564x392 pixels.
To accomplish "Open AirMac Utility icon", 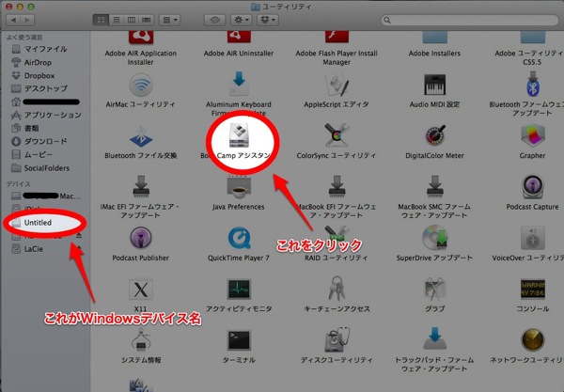I will (x=141, y=85).
